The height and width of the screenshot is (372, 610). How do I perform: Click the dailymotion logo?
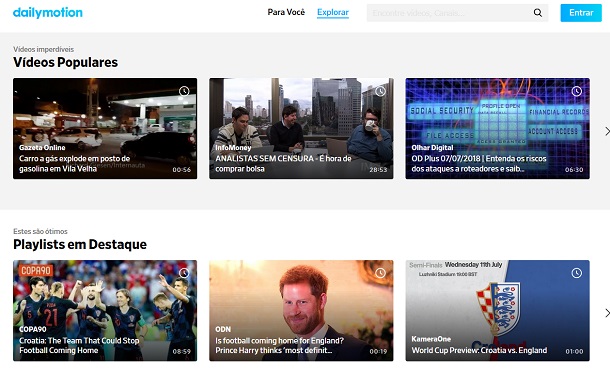pyautogui.click(x=47, y=12)
